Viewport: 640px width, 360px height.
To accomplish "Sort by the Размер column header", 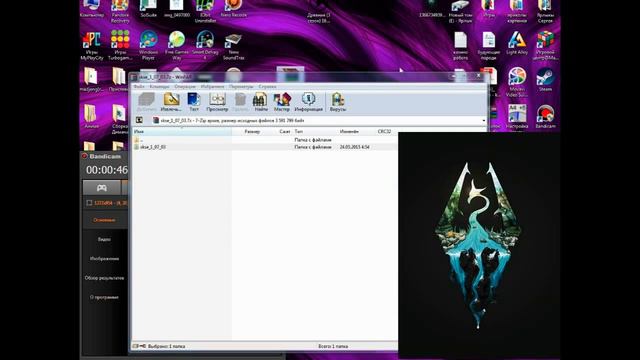I will 252,131.
